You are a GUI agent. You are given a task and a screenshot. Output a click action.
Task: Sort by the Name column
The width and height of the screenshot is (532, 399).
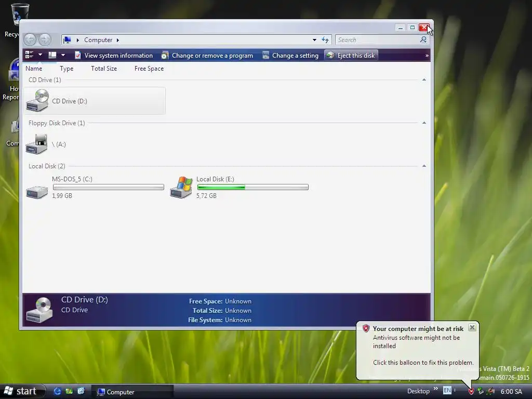click(34, 69)
